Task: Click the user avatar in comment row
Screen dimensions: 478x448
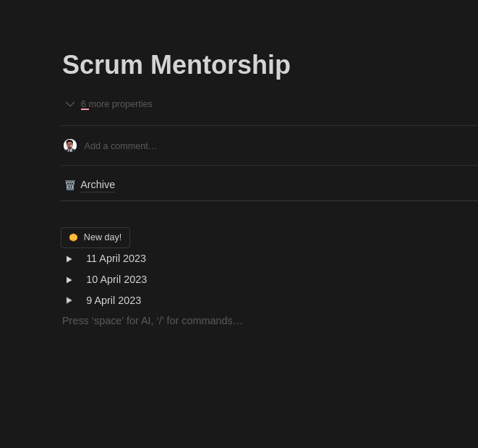Action: point(70,145)
